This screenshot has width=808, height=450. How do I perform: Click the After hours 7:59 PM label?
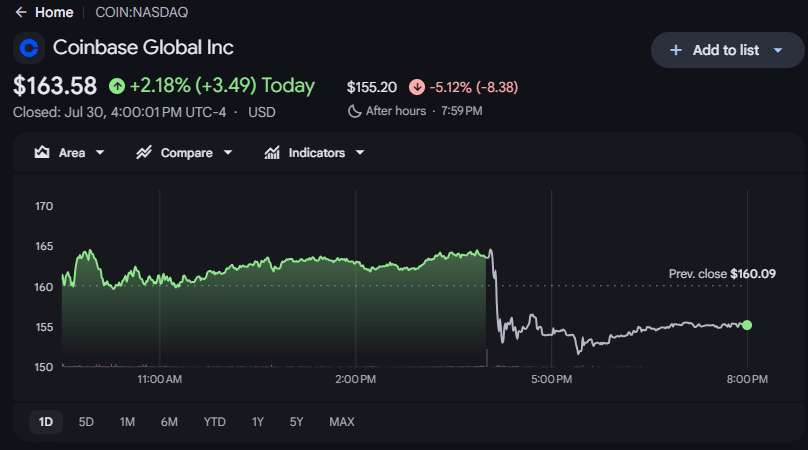click(x=424, y=111)
